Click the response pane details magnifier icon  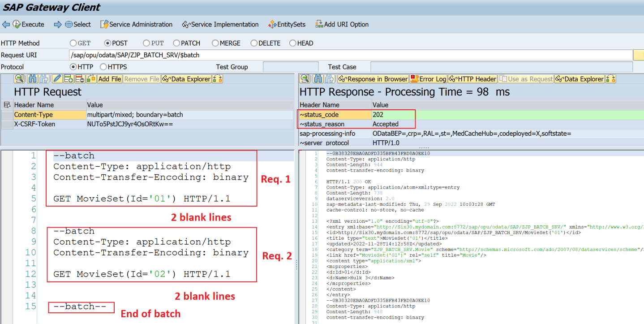pyautogui.click(x=305, y=79)
